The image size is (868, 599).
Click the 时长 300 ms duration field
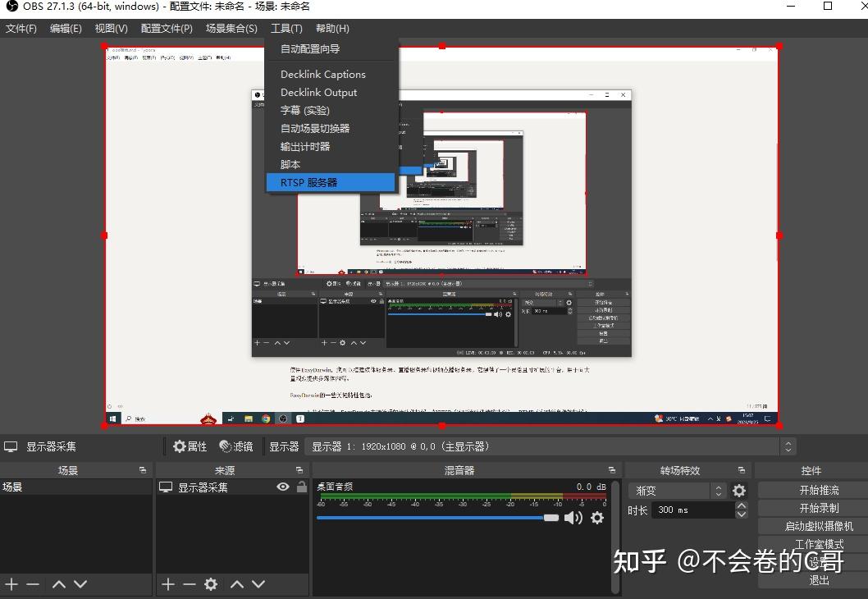(x=693, y=510)
